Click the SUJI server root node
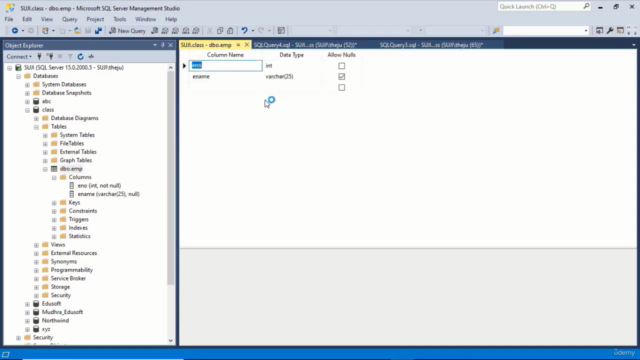 pos(74,68)
